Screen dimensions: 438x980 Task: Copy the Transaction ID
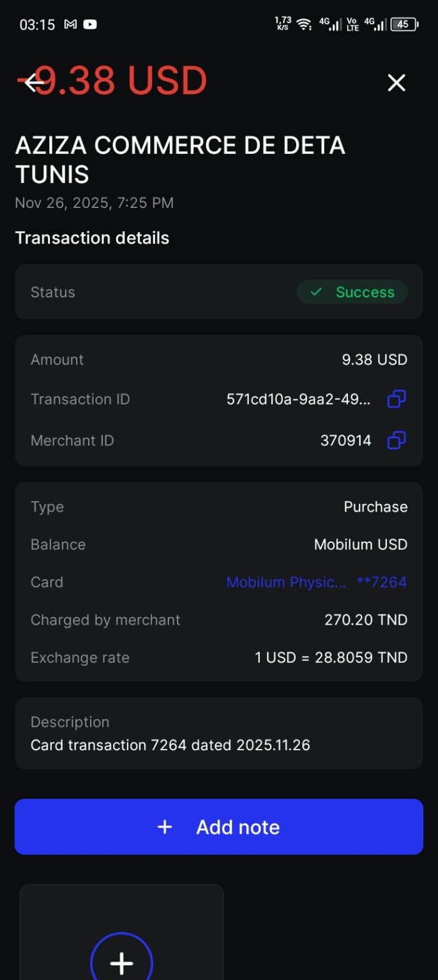click(x=396, y=399)
